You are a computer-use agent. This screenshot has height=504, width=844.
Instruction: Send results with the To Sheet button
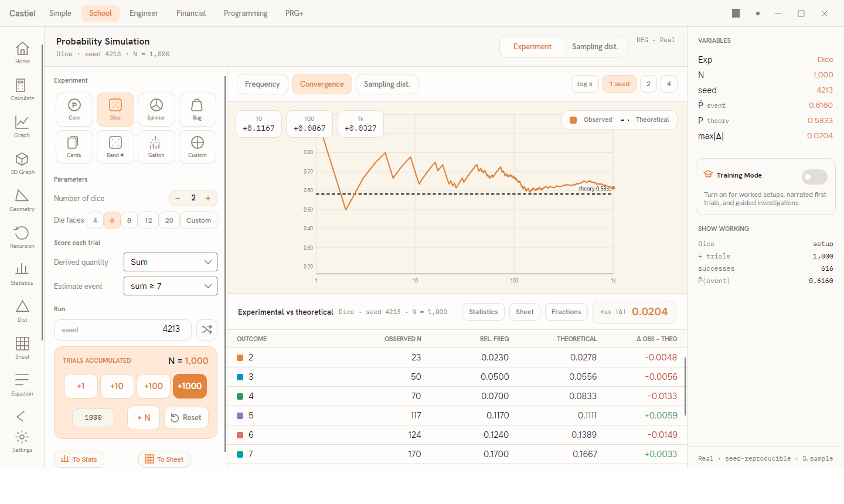point(165,459)
